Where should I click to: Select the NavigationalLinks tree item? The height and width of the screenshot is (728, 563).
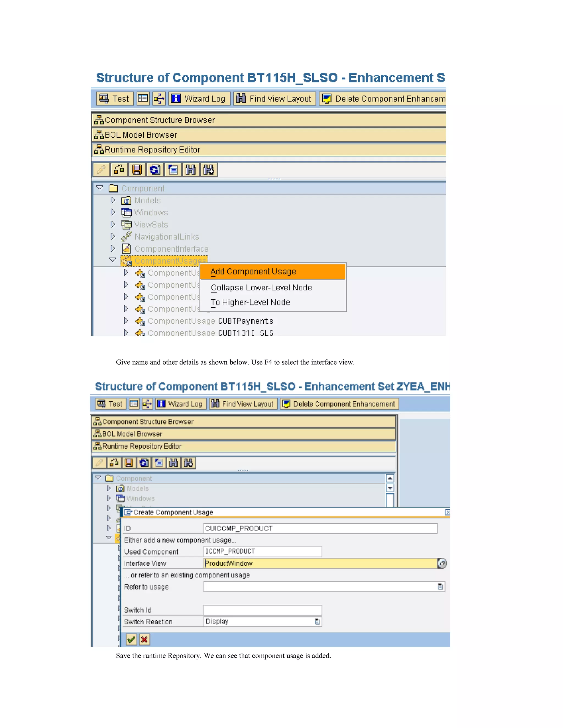[x=167, y=237]
